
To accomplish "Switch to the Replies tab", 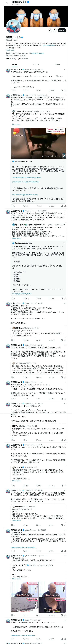I will (x=36, y=64).
